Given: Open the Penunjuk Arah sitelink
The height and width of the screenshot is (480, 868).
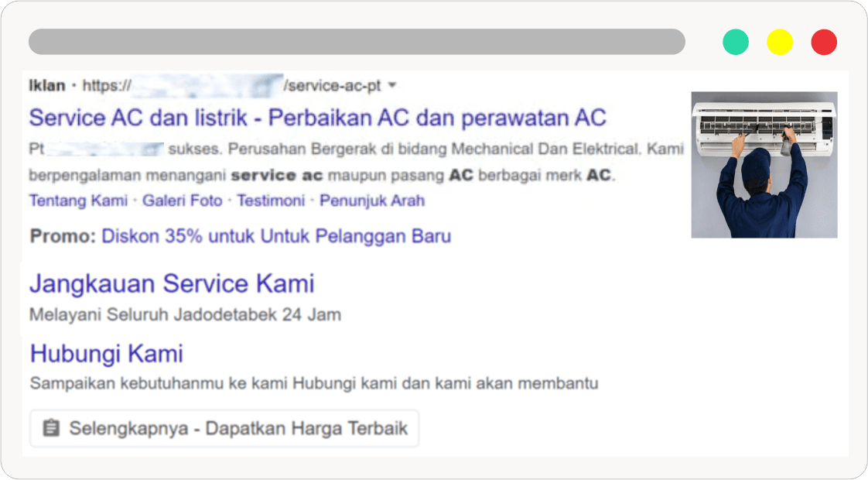Looking at the screenshot, I should 373,201.
